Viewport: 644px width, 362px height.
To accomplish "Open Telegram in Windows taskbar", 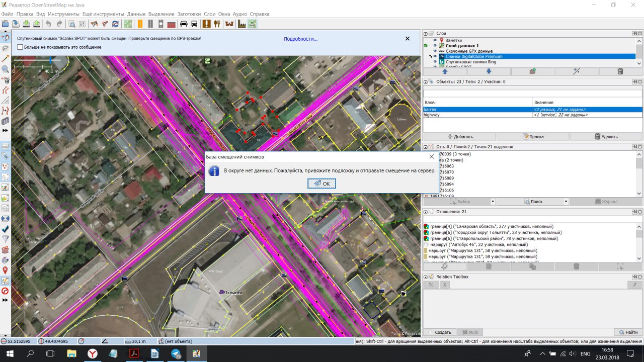I will [176, 354].
